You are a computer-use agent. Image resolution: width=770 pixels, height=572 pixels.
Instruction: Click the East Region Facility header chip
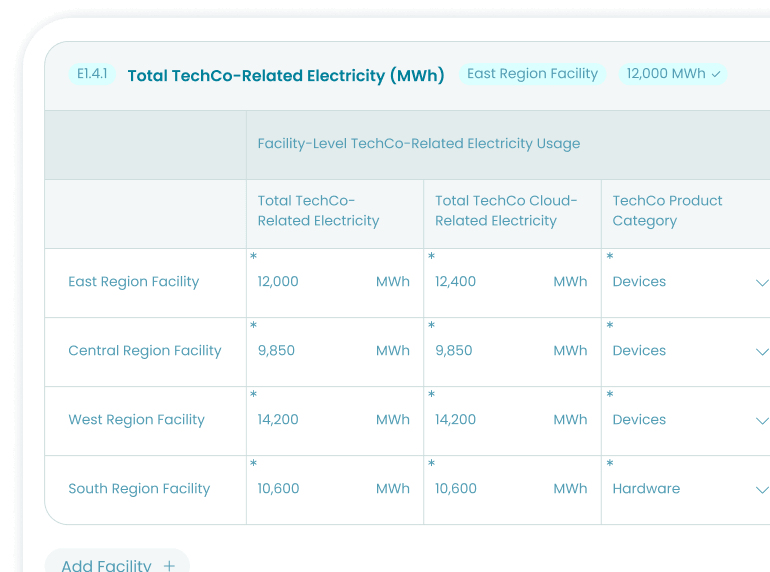[532, 74]
